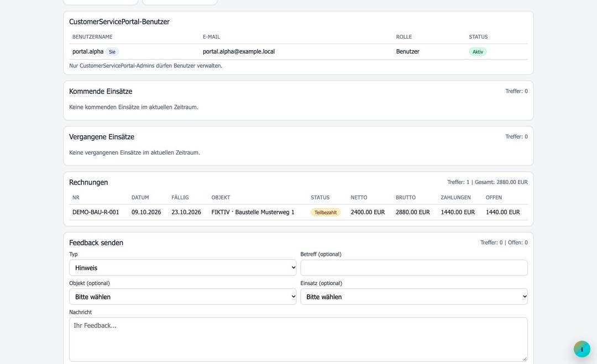Click the Objekt column header in Rechnungen
Screen dimensions: 597x364
[x=221, y=197]
